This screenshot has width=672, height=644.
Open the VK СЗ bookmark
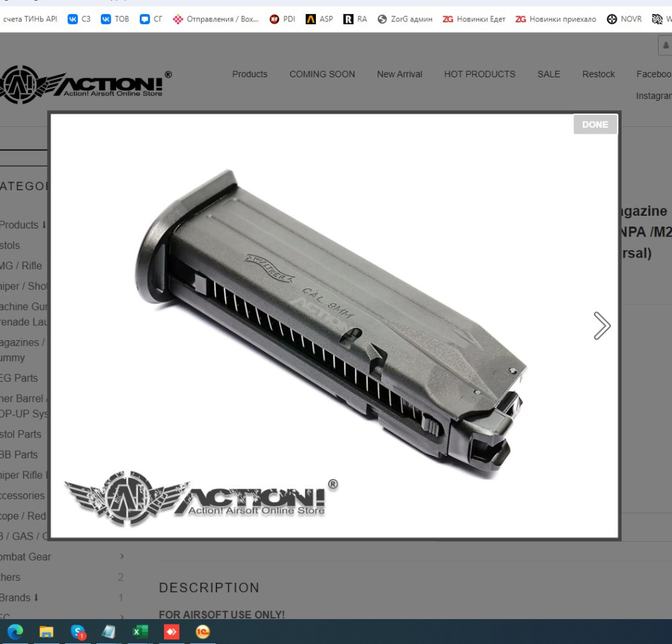point(79,19)
